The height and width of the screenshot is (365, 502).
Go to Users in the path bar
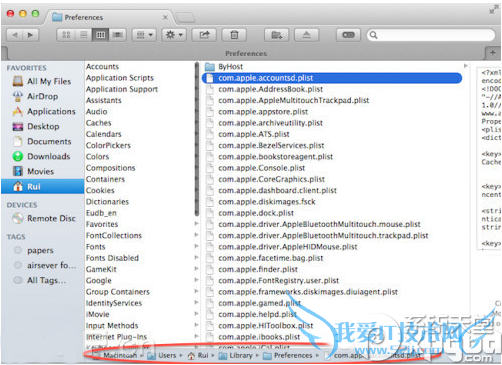tap(162, 355)
